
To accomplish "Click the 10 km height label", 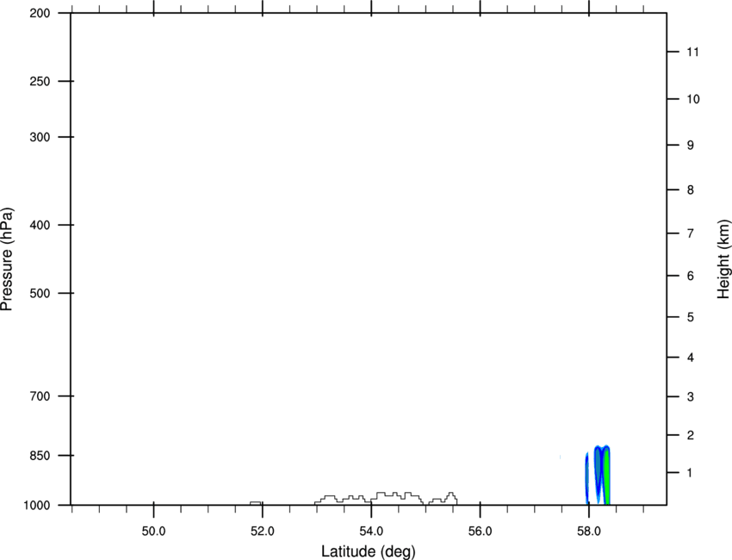I will pos(693,99).
